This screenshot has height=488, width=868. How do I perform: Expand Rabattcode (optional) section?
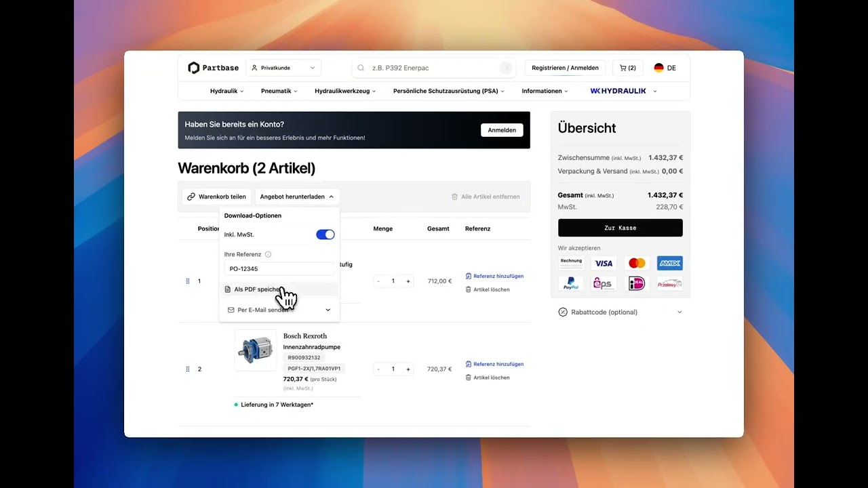click(x=620, y=312)
